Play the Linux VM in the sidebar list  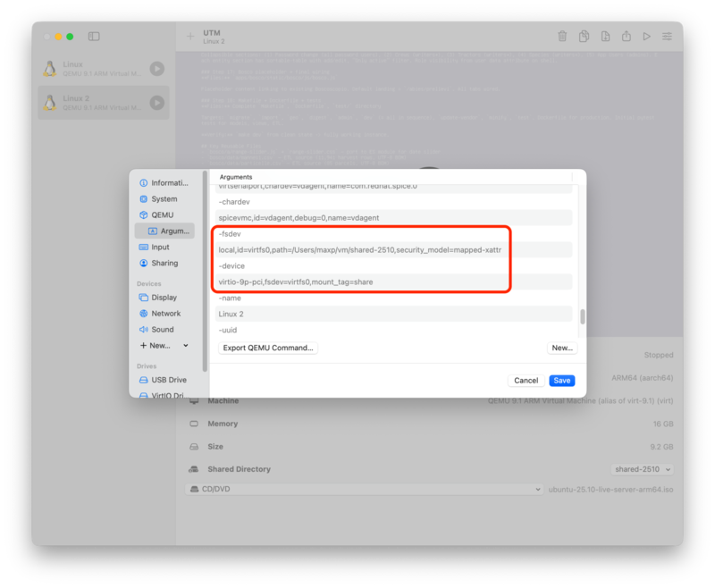pyautogui.click(x=158, y=67)
